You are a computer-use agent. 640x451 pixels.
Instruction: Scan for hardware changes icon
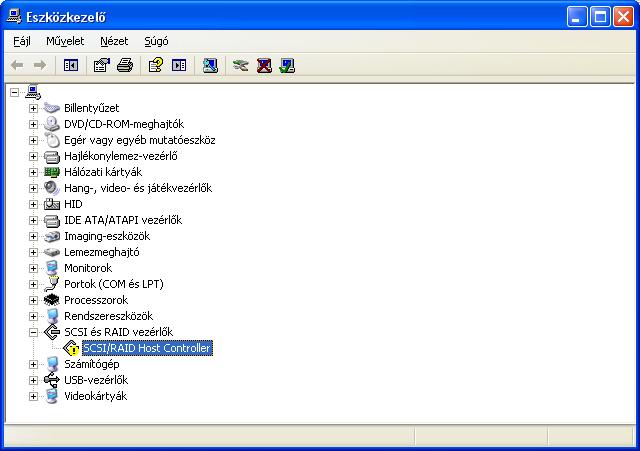tap(210, 65)
